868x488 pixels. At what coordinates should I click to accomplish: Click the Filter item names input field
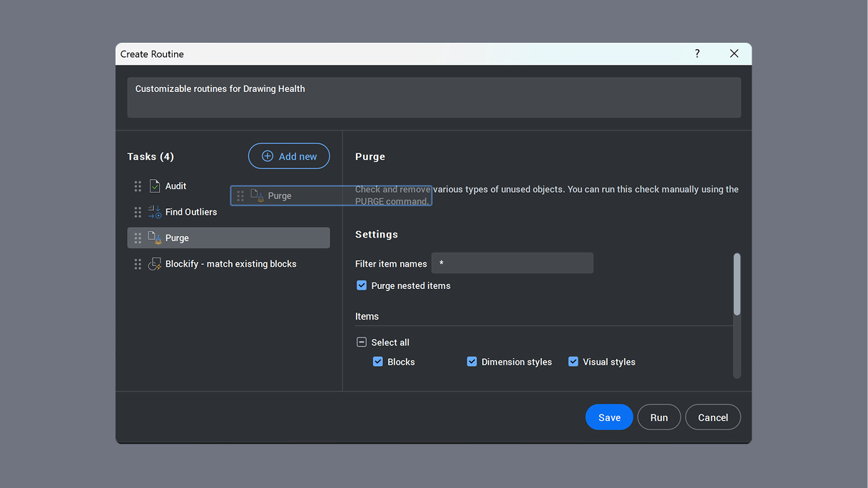(x=512, y=263)
